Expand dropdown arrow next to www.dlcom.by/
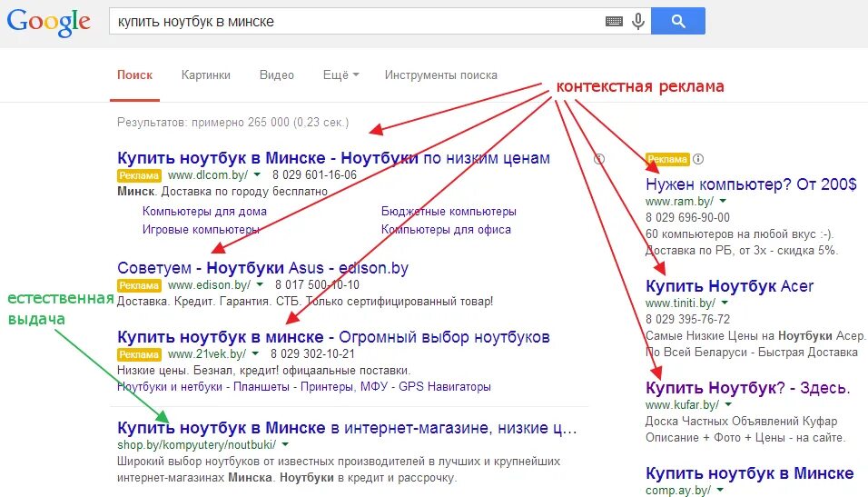868x497 pixels. tap(257, 174)
